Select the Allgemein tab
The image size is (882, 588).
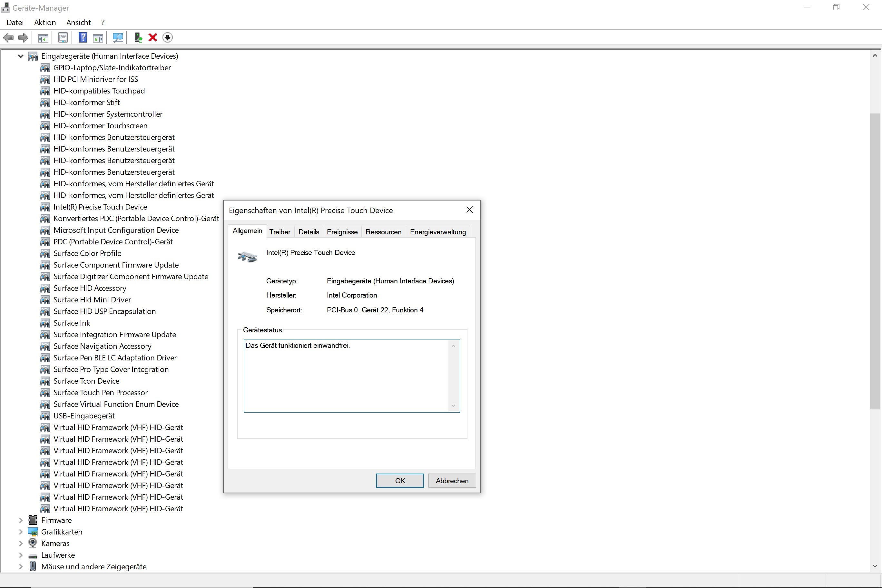[247, 230]
